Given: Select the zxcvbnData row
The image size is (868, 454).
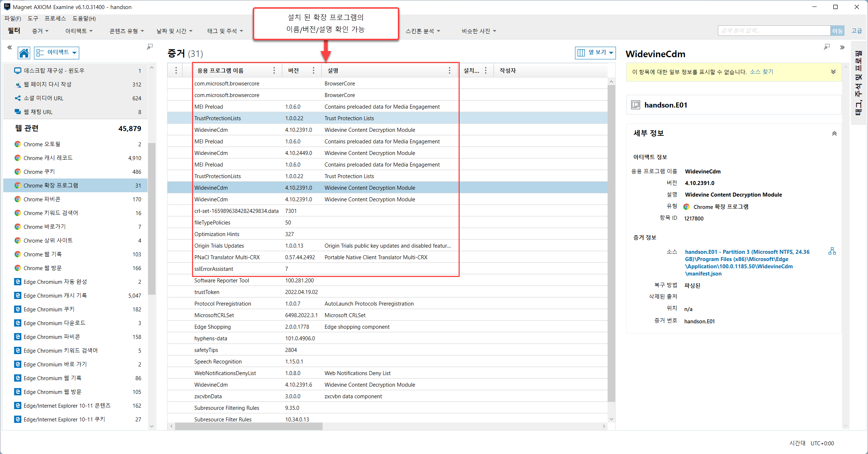Looking at the screenshot, I should pos(387,396).
